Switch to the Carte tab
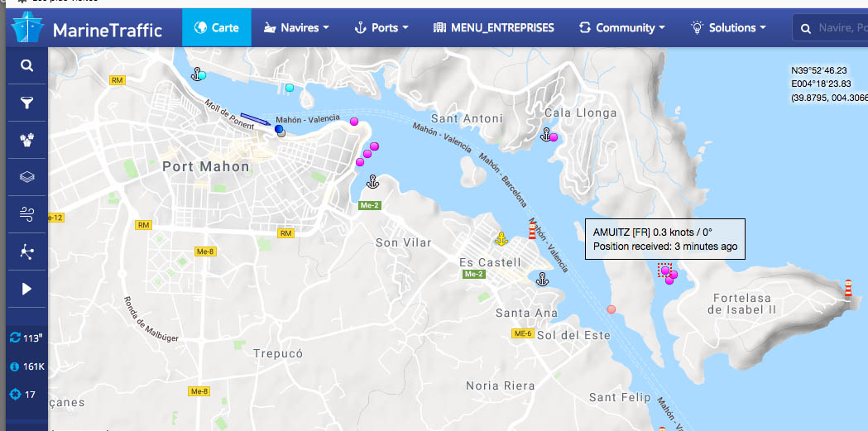 tap(217, 27)
